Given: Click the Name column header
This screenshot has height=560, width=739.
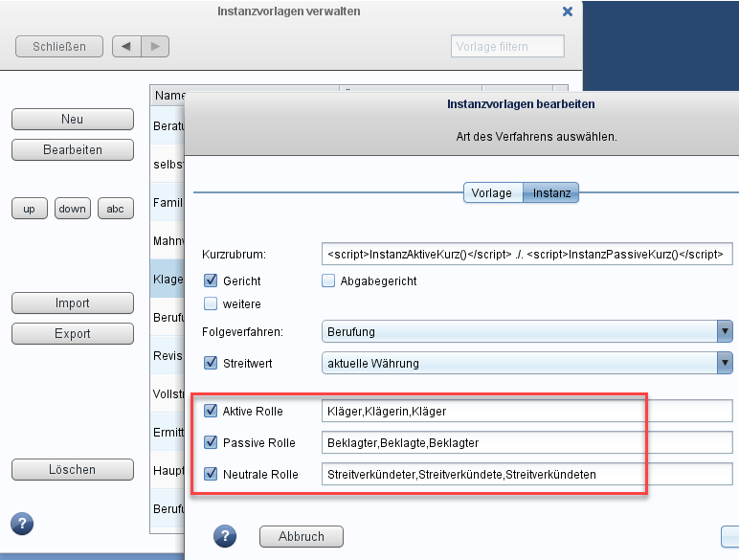Looking at the screenshot, I should (x=168, y=95).
